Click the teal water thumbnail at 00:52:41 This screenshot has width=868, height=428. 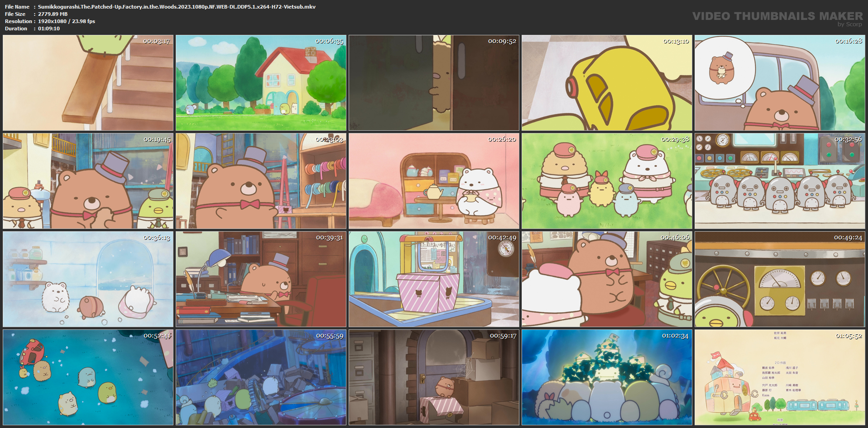(88, 377)
